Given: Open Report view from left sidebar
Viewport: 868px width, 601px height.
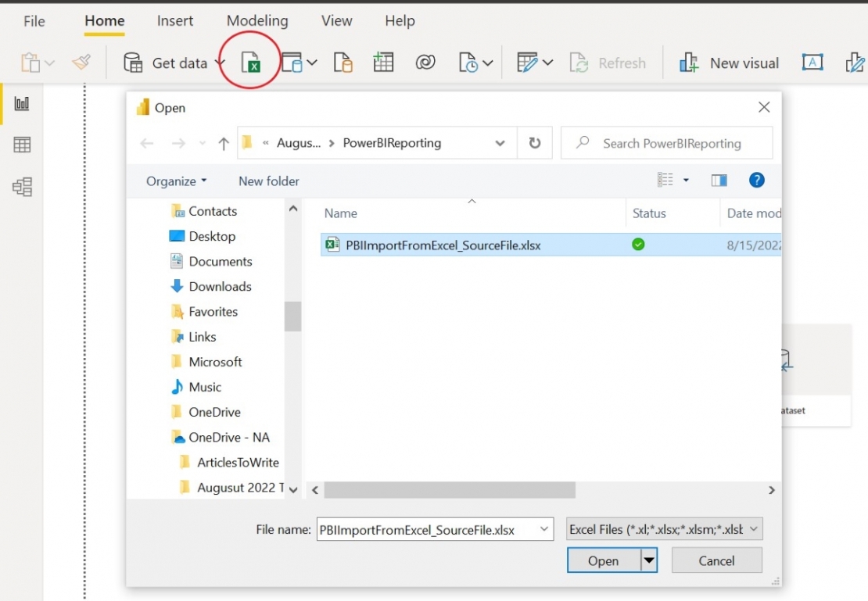Looking at the screenshot, I should click(22, 103).
